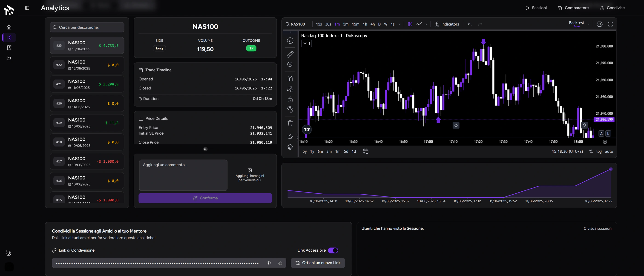Image resolution: width=644 pixels, height=276 pixels.
Task: Select the line chart style icon
Action: coord(419,24)
